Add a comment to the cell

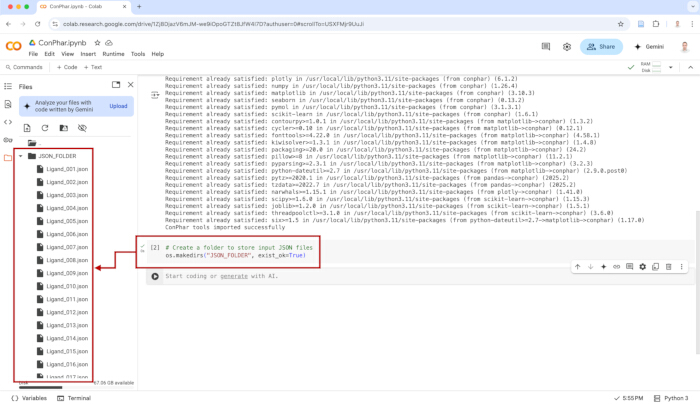629,267
